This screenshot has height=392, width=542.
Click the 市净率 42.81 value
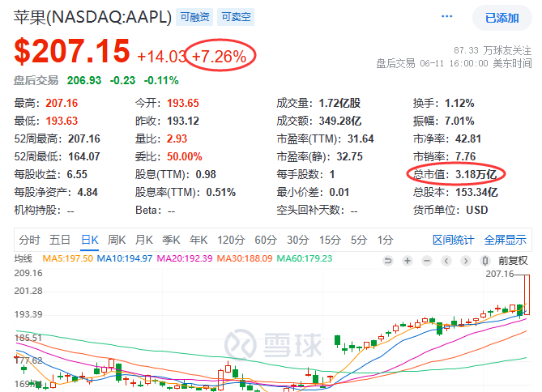click(x=468, y=139)
